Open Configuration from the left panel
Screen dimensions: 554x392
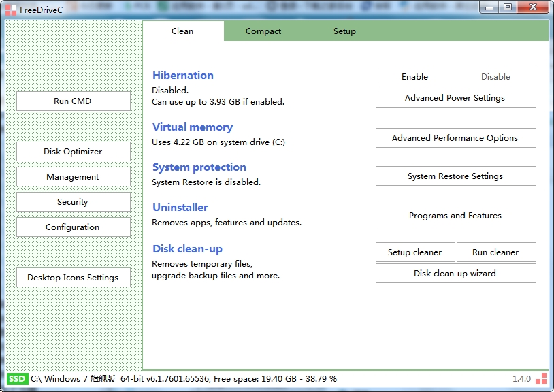73,227
